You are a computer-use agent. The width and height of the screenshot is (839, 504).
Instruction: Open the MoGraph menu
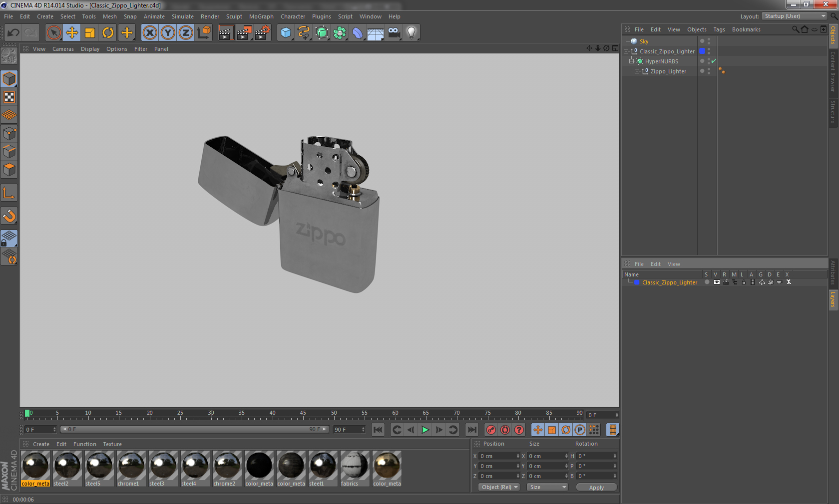pos(261,16)
